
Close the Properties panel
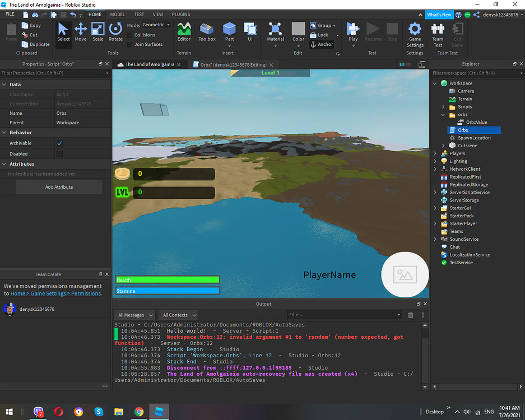[x=107, y=64]
